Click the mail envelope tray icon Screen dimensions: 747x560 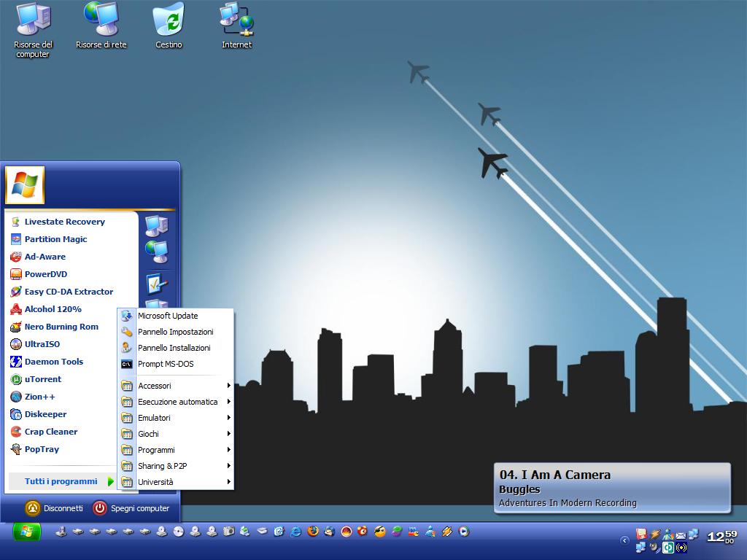point(681,536)
